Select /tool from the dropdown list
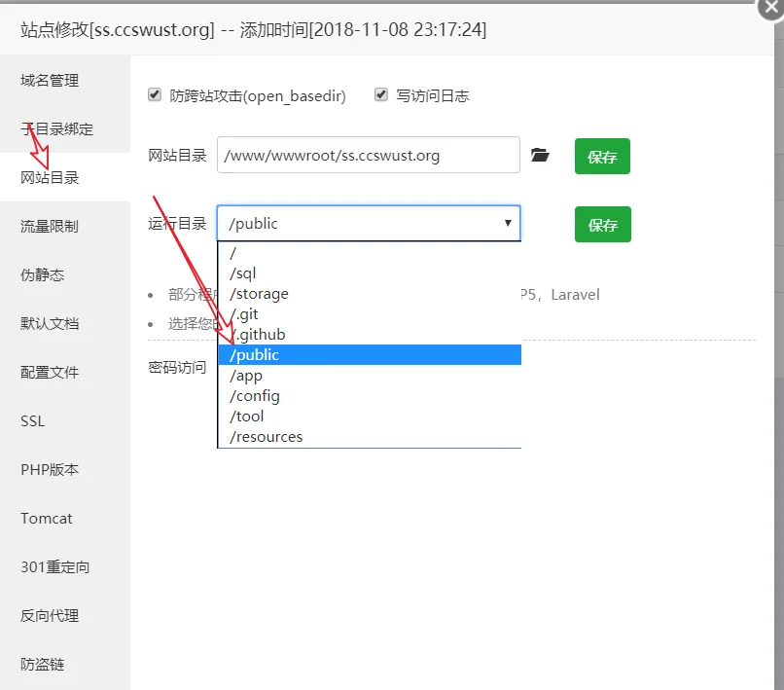The height and width of the screenshot is (690, 784). coord(370,417)
